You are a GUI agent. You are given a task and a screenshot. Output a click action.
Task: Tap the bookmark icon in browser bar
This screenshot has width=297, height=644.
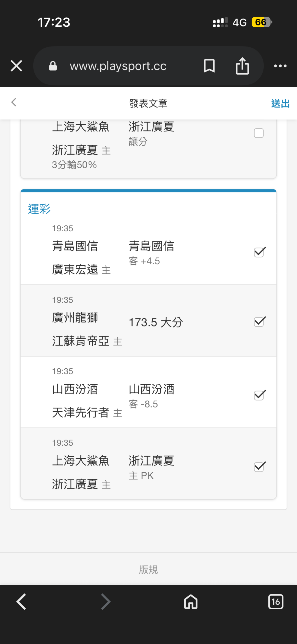(x=209, y=66)
